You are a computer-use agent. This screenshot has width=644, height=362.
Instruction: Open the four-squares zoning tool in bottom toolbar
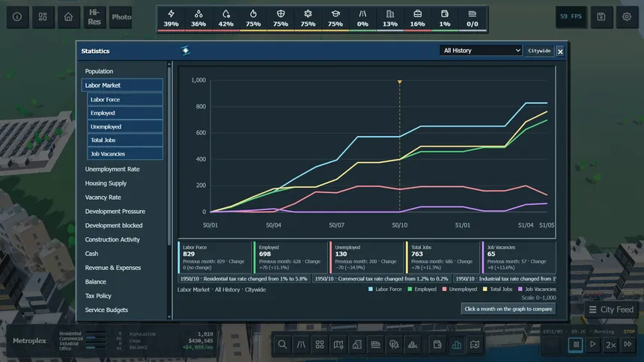tap(320, 344)
